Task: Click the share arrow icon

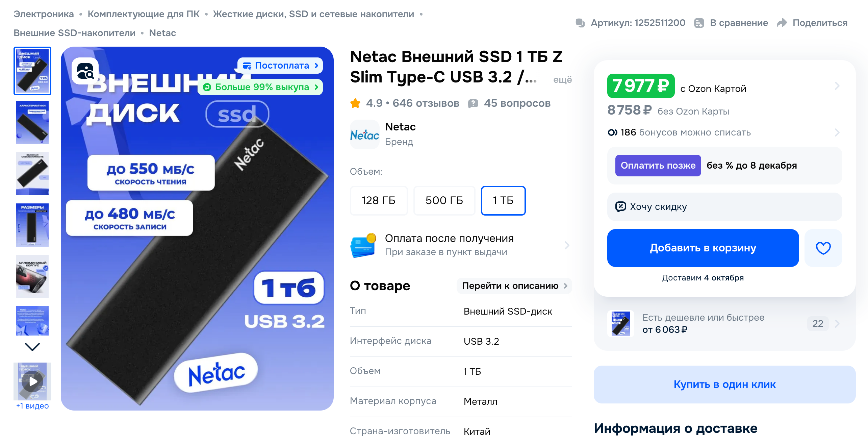Action: click(782, 23)
